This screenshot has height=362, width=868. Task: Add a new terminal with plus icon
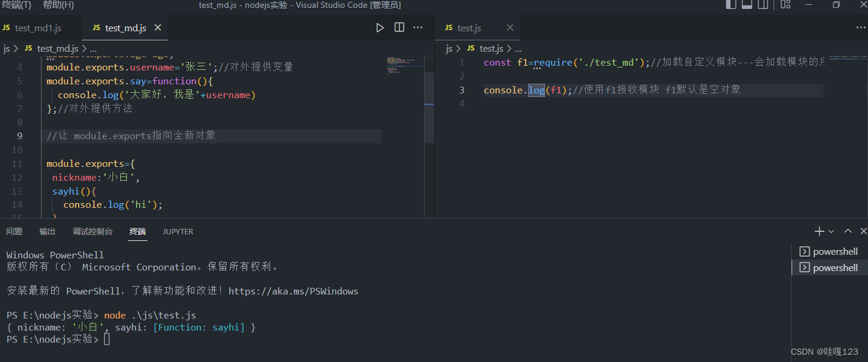point(819,231)
